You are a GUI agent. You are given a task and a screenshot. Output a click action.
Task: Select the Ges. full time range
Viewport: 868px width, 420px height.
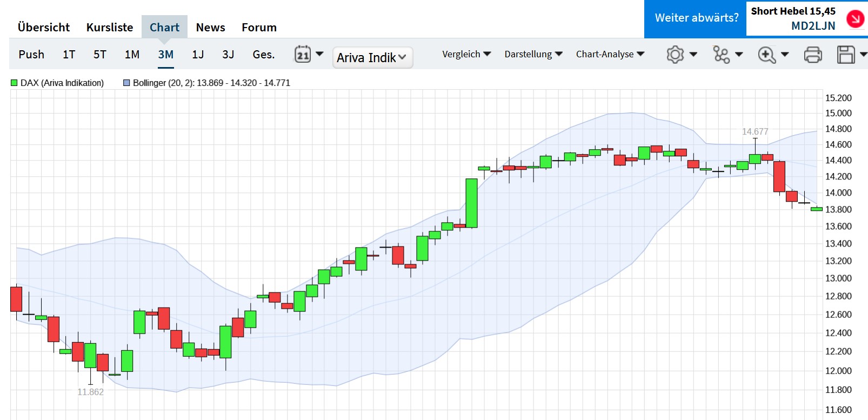264,55
